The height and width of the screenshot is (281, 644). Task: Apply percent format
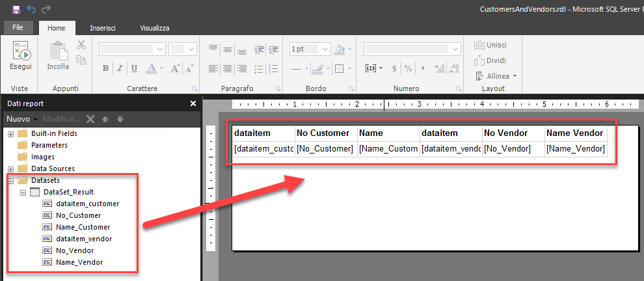(408, 68)
